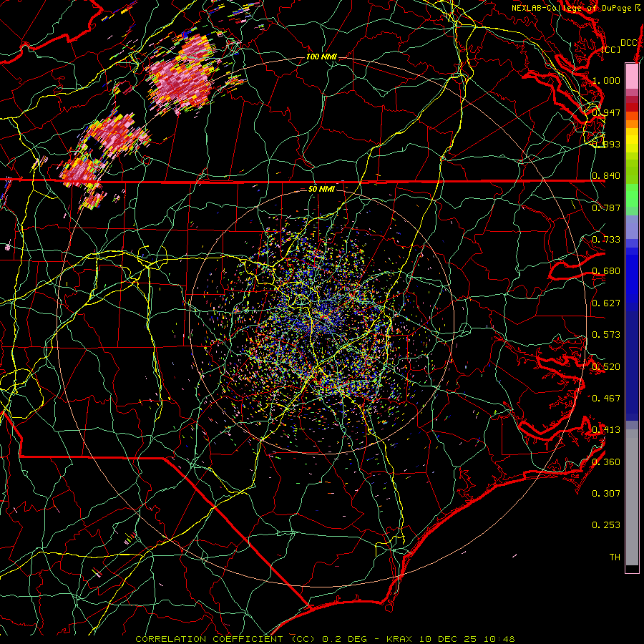Click the 0.680 legend value

(x=606, y=271)
